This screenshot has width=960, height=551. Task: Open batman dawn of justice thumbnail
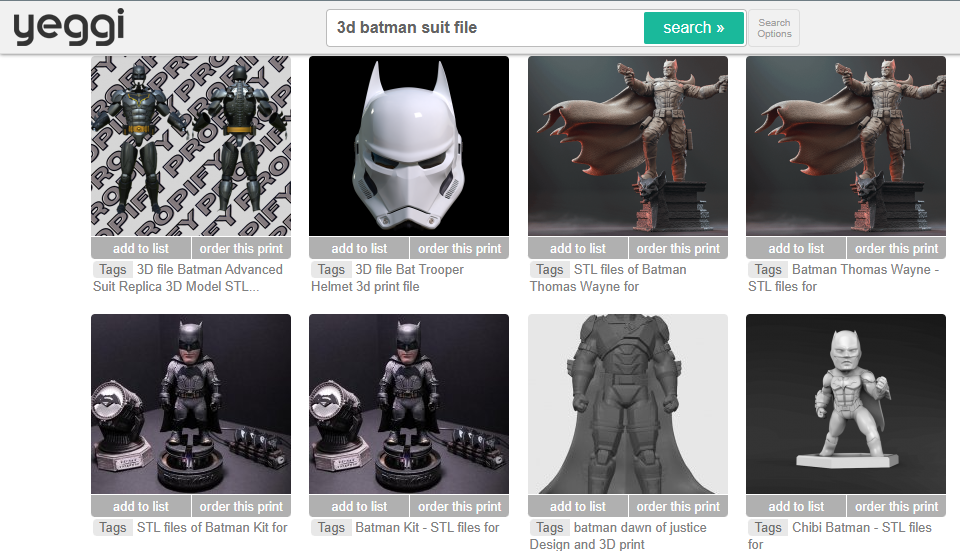coord(628,404)
